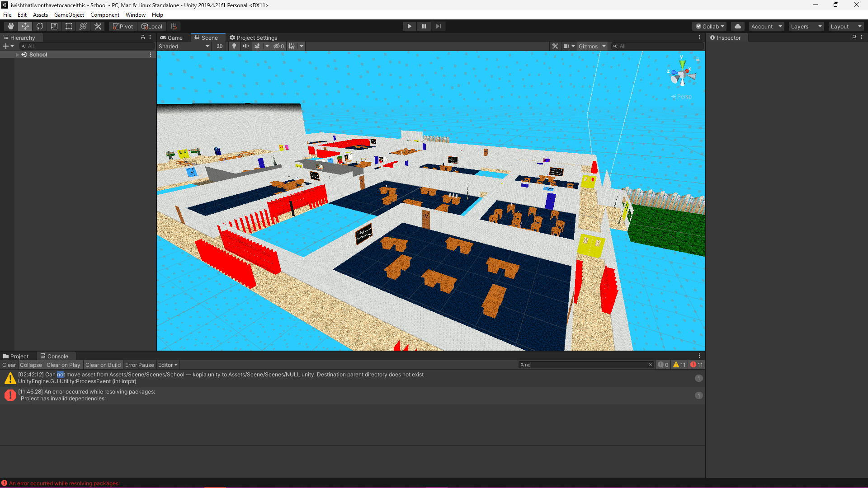Image resolution: width=868 pixels, height=488 pixels.
Task: Toggle Pivot and Center handle position
Action: coord(123,26)
